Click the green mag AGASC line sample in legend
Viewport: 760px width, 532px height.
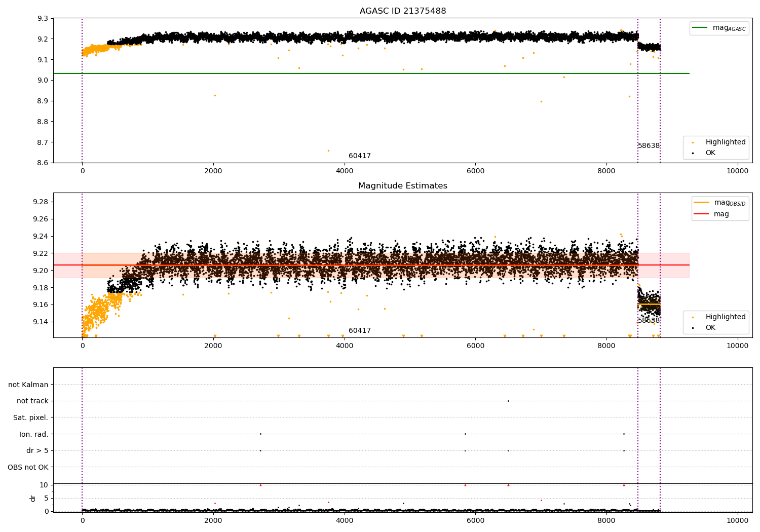click(x=700, y=28)
